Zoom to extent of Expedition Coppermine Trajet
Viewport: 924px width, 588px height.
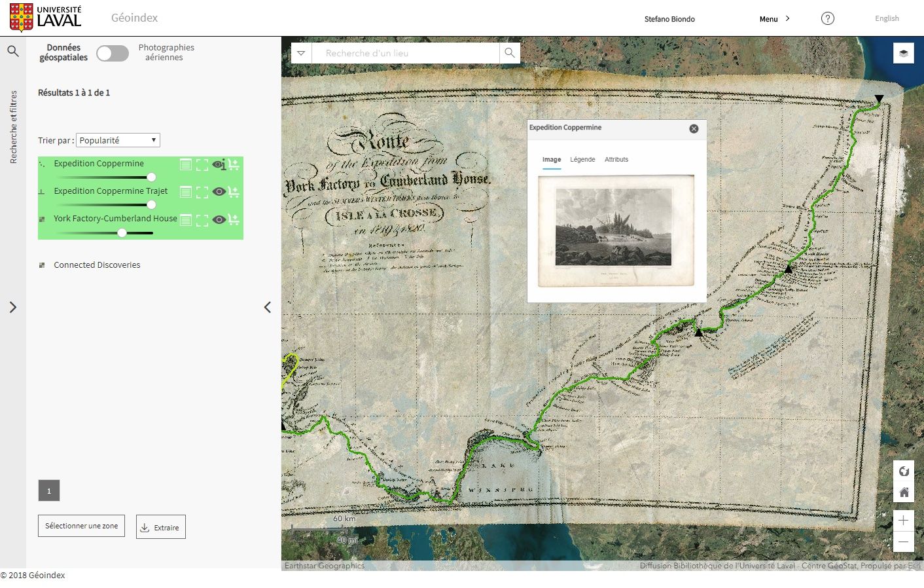tap(202, 192)
